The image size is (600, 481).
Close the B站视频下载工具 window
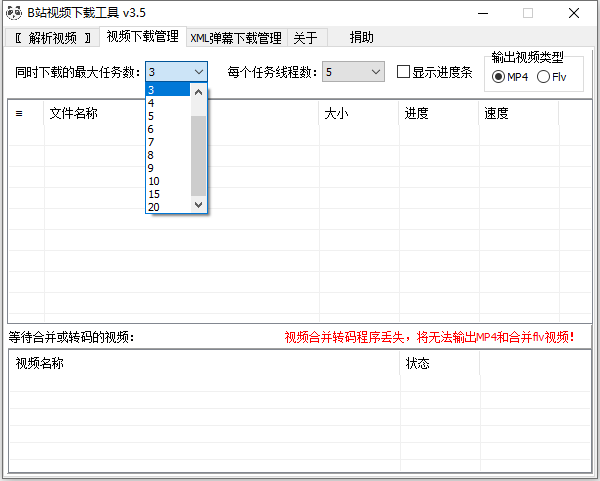pyautogui.click(x=574, y=13)
